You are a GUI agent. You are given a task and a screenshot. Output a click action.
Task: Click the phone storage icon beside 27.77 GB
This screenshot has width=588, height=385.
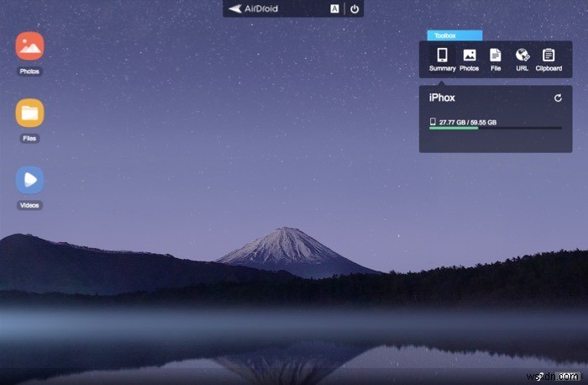pyautogui.click(x=433, y=122)
